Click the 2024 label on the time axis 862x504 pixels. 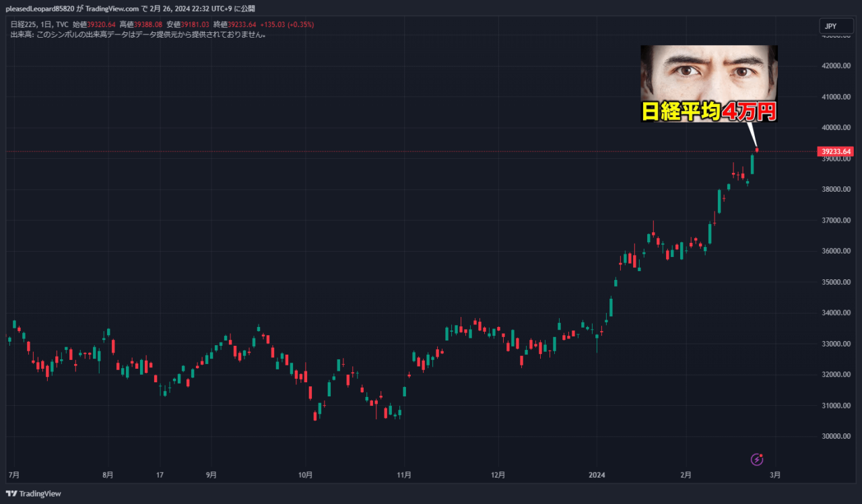coord(597,474)
